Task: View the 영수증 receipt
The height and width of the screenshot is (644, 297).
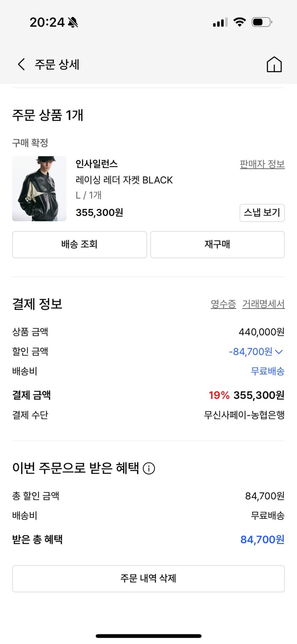Action: coord(223,304)
